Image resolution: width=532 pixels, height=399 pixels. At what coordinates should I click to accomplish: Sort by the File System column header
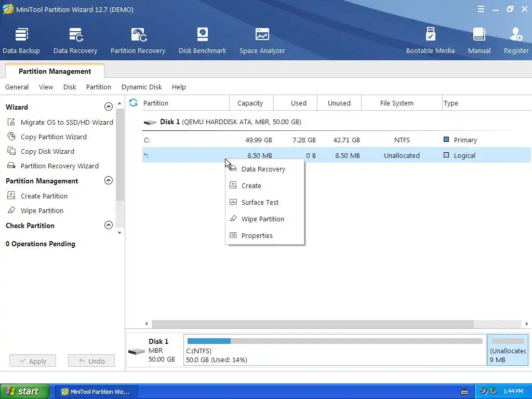[x=402, y=103]
